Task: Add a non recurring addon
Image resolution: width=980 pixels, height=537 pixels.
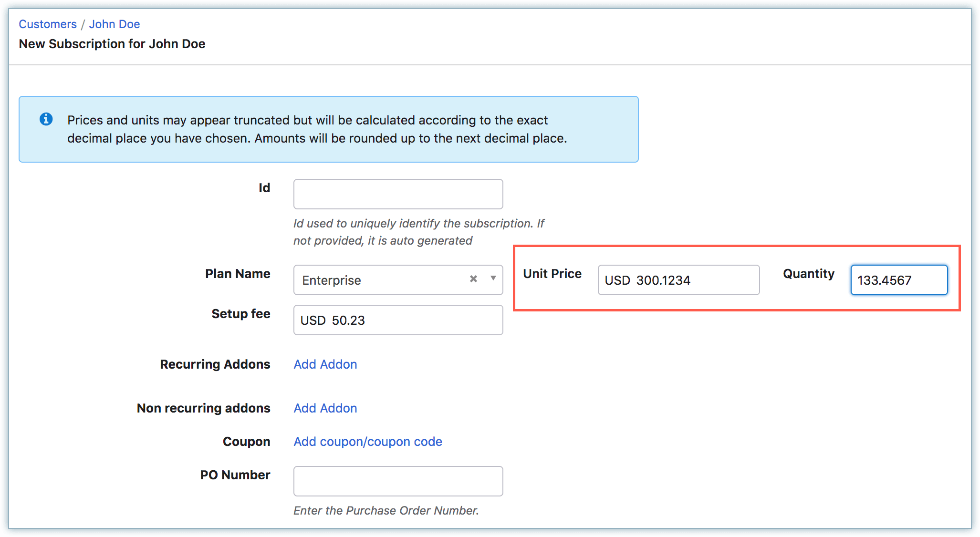Action: point(325,408)
